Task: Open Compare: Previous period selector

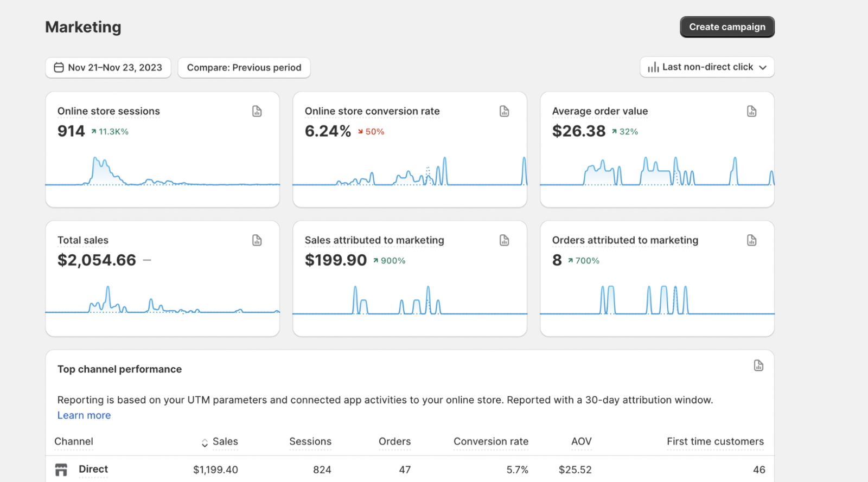Action: click(244, 68)
